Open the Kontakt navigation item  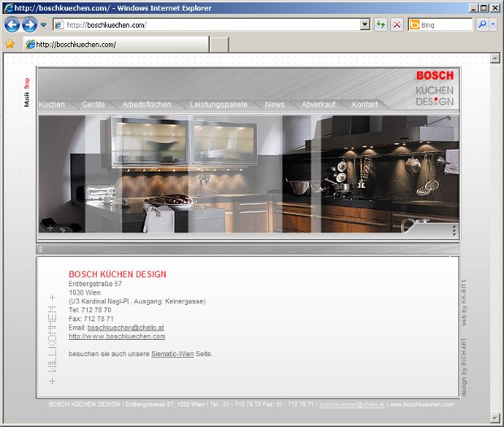click(x=365, y=104)
